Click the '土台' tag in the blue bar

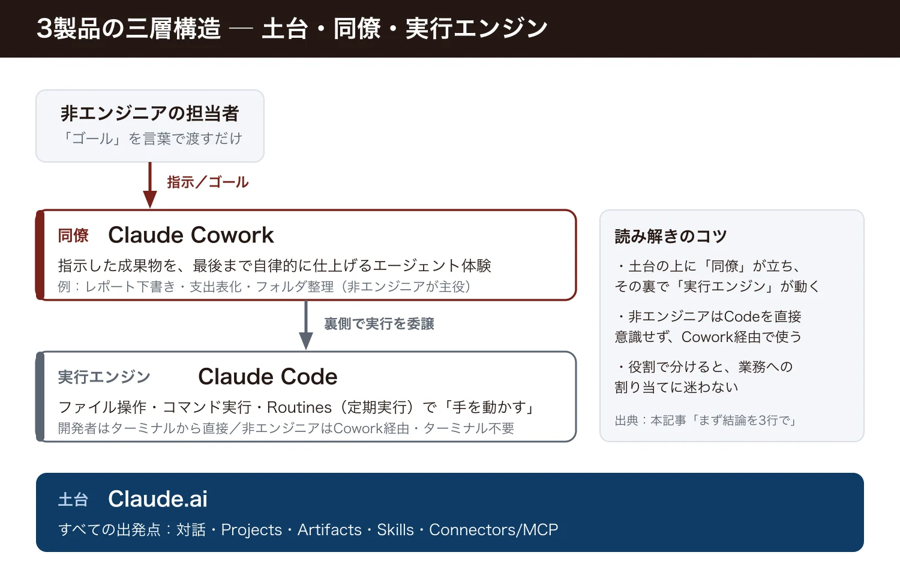(73, 499)
